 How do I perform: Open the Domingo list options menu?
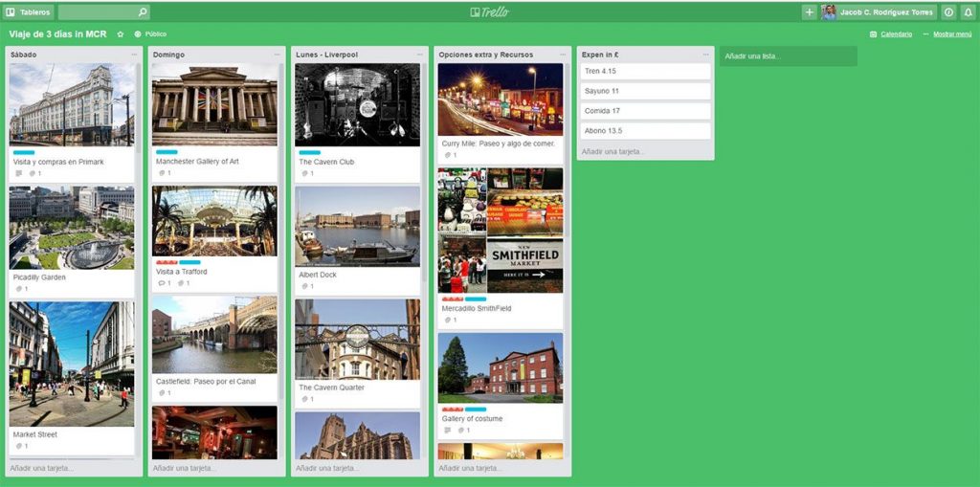coord(277,55)
